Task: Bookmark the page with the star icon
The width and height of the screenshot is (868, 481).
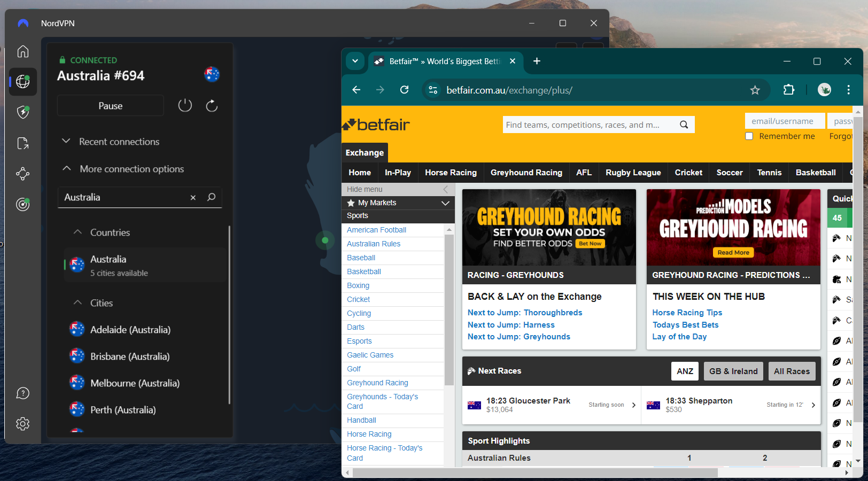Action: click(755, 90)
